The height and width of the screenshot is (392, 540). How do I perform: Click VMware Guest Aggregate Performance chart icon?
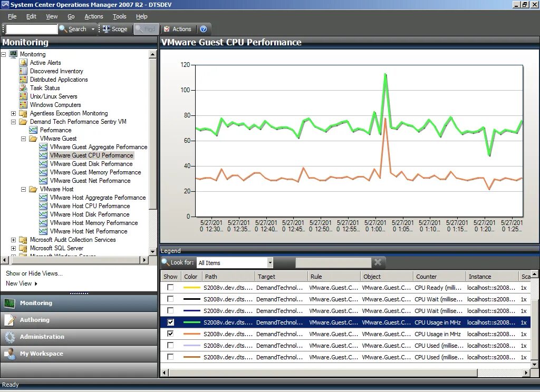click(x=43, y=147)
